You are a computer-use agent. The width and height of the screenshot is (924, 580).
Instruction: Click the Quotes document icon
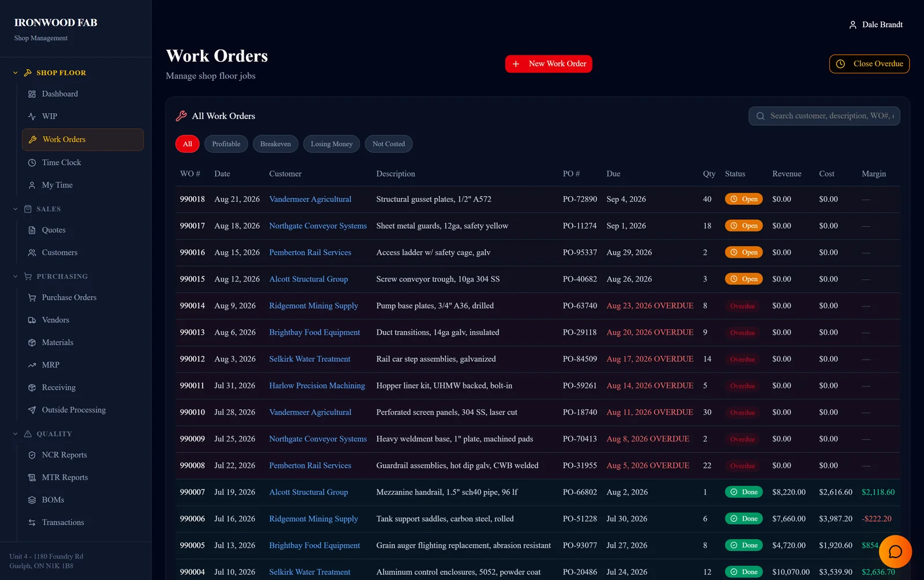(32, 230)
